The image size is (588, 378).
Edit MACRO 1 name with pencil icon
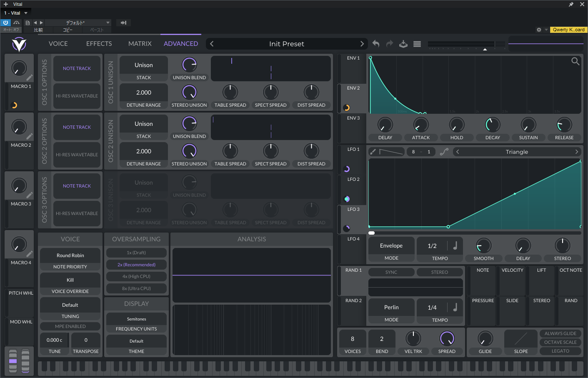click(x=30, y=78)
